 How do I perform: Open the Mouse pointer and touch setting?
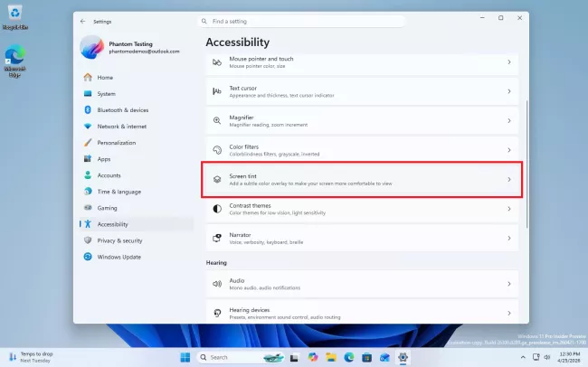(362, 62)
